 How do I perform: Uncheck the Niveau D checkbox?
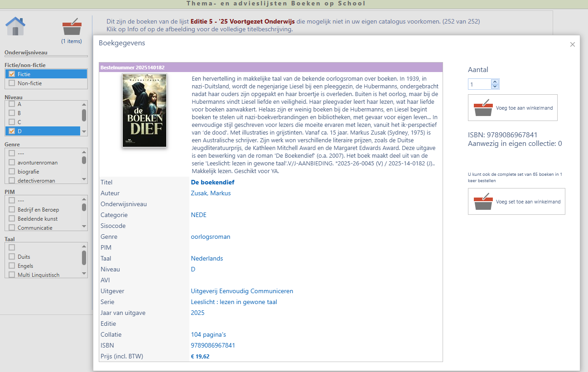[12, 131]
